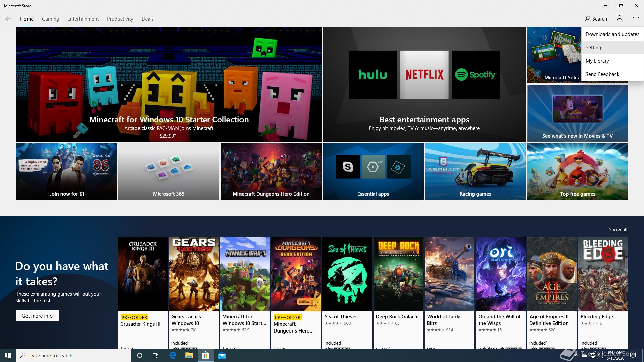This screenshot has height=362, width=644.
Task: Open the Racing games tile
Action: 475,171
